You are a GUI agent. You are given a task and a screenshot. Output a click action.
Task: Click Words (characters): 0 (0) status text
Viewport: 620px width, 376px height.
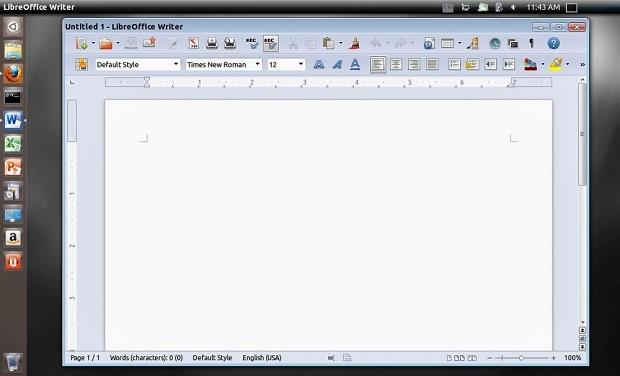click(x=146, y=358)
